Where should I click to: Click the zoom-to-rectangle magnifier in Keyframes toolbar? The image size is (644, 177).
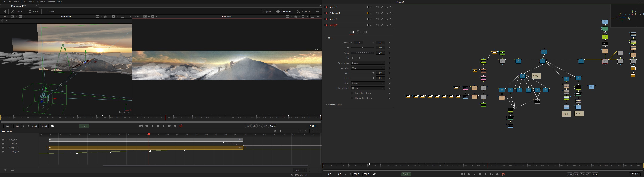(306, 131)
